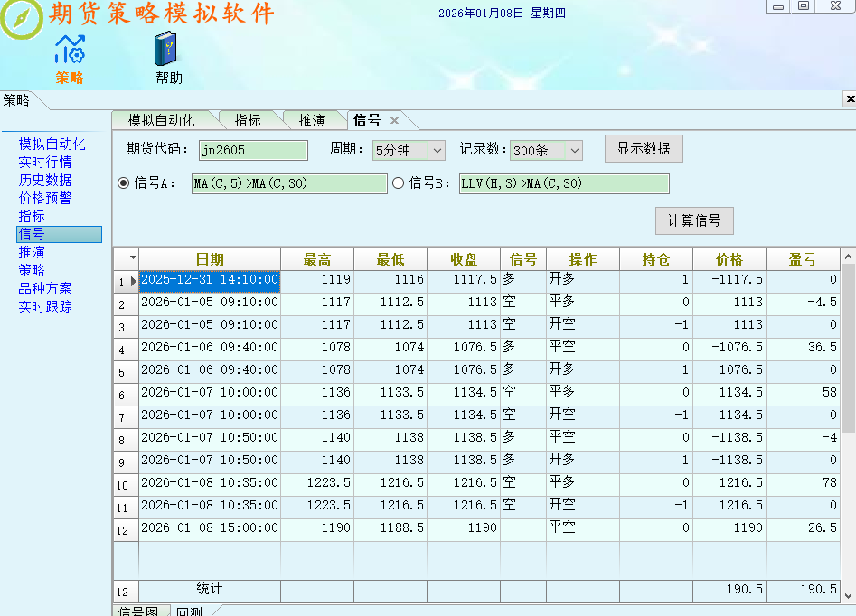Click the compass logo icon
The image size is (856, 616).
pos(24,21)
